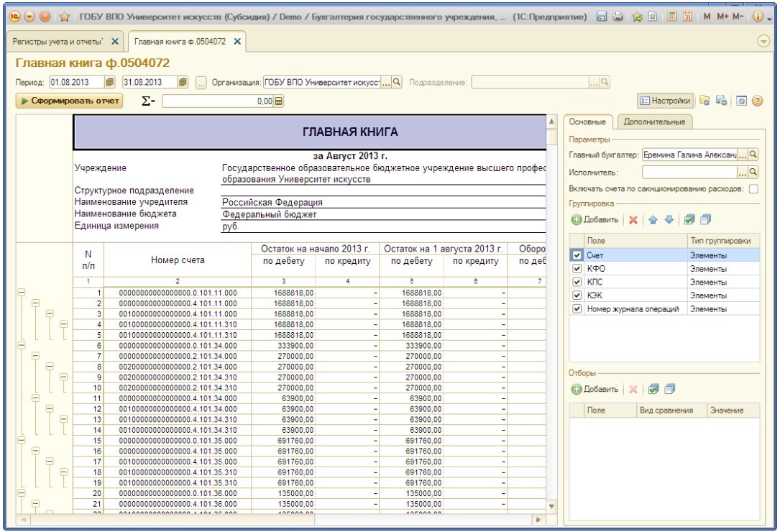Uncheck all grouping items icon

[705, 219]
